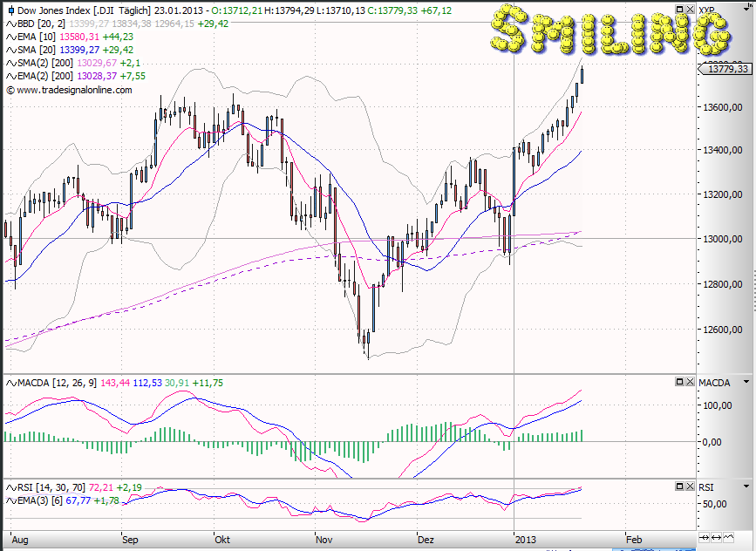Select the MACDA [12, 26, 9] wave icon

point(10,382)
